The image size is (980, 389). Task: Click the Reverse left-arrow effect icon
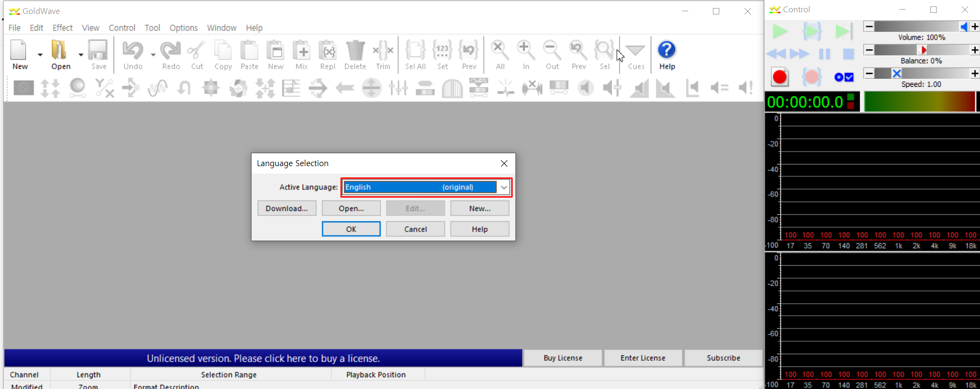pos(345,88)
